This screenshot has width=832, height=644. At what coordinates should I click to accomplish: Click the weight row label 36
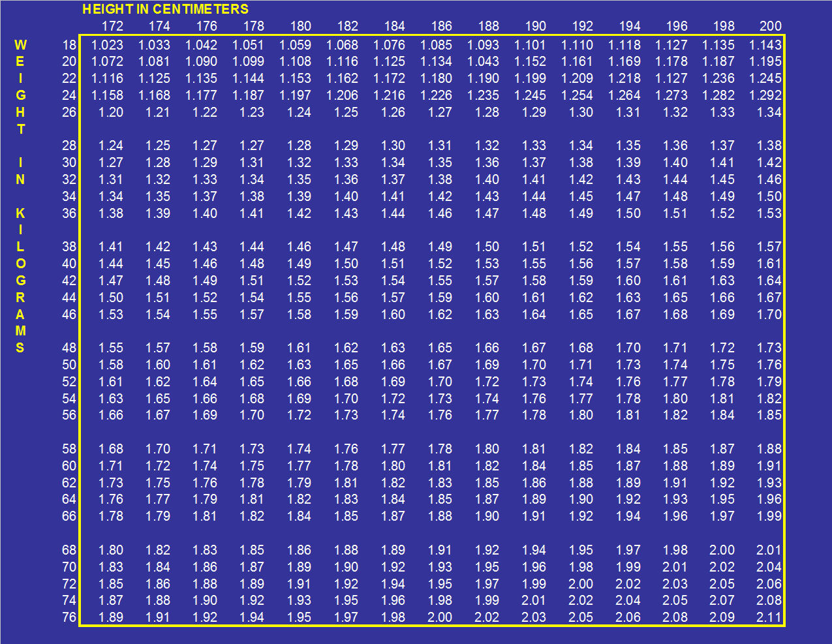pyautogui.click(x=69, y=213)
